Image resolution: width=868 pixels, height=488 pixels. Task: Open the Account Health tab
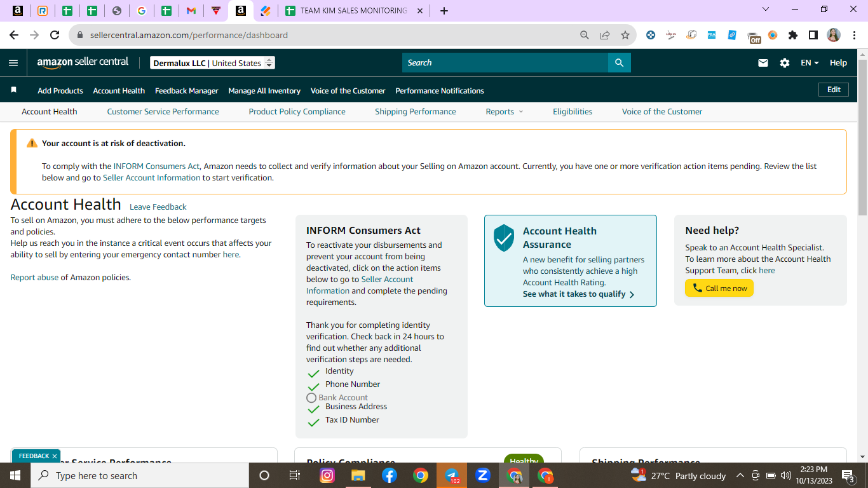(x=50, y=112)
